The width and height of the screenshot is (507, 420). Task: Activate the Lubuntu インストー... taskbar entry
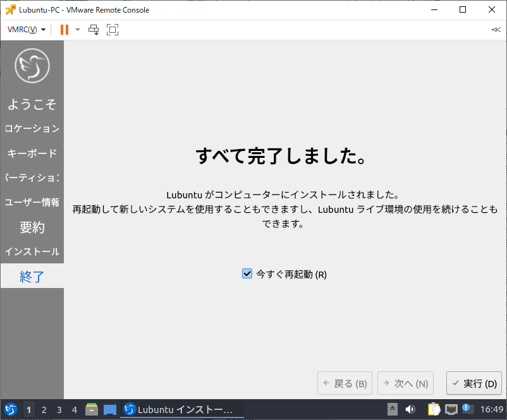coord(181,410)
